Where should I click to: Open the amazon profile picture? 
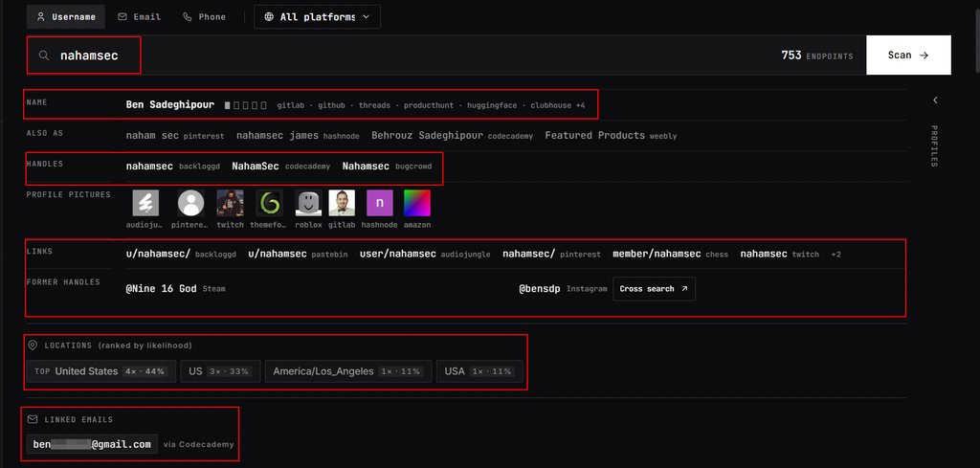pyautogui.click(x=417, y=203)
